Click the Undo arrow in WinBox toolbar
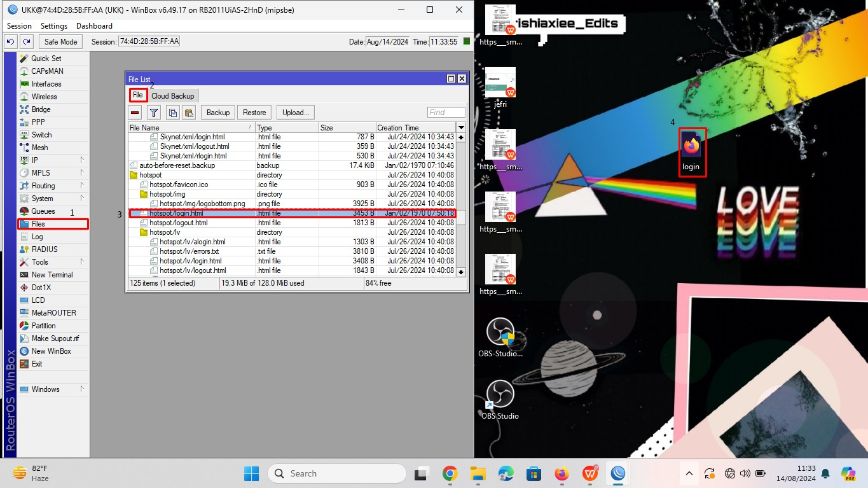Viewport: 868px width, 488px height. tap(10, 41)
